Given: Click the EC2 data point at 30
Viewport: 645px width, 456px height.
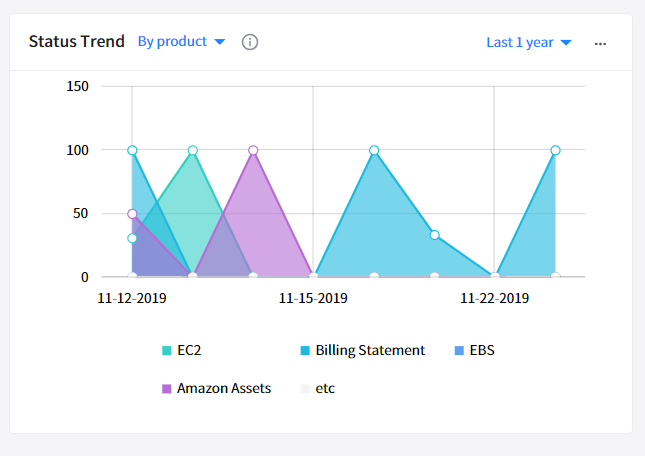Looking at the screenshot, I should [x=132, y=238].
